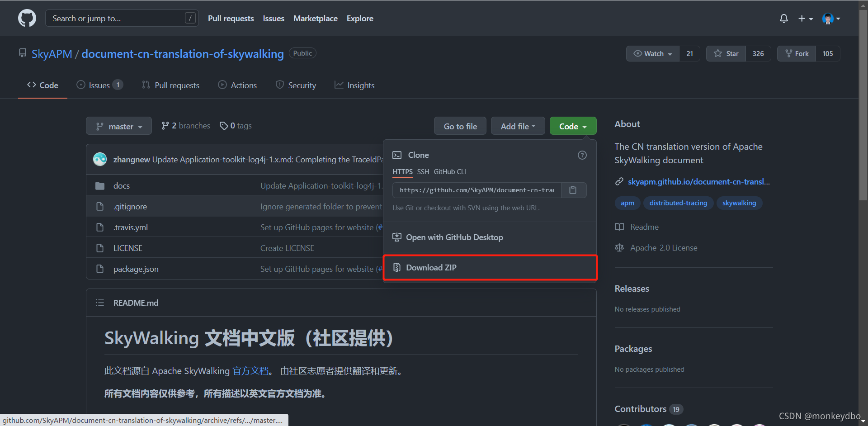
Task: Open the package.json file name
Action: 136,269
